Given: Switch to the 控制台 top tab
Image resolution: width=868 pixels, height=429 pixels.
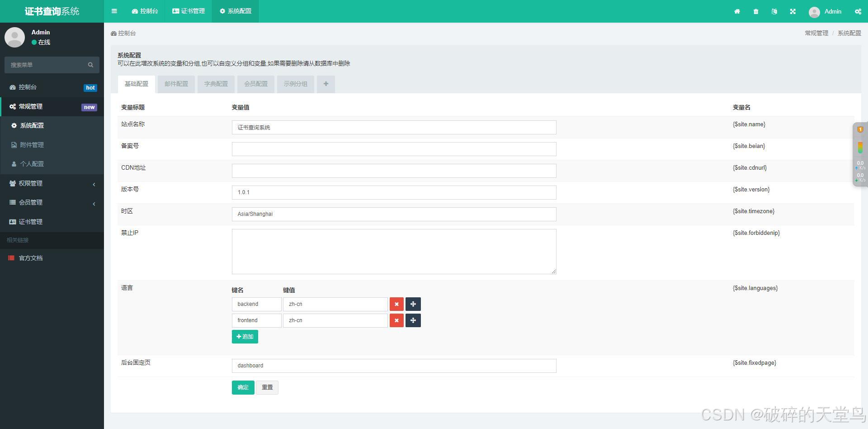Looking at the screenshot, I should pyautogui.click(x=145, y=11).
